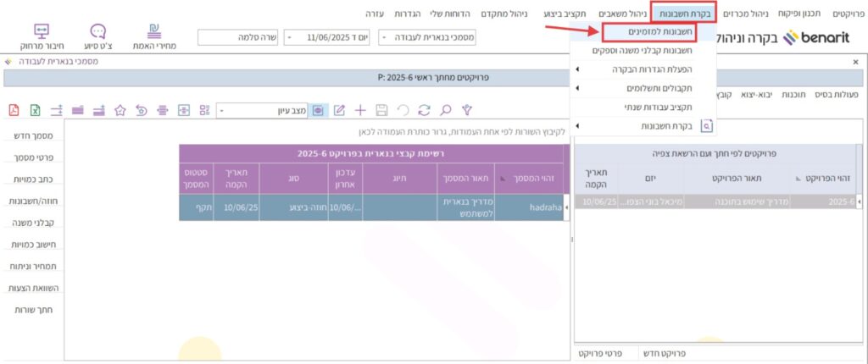Click מחירי האמת prices icon

click(x=153, y=36)
